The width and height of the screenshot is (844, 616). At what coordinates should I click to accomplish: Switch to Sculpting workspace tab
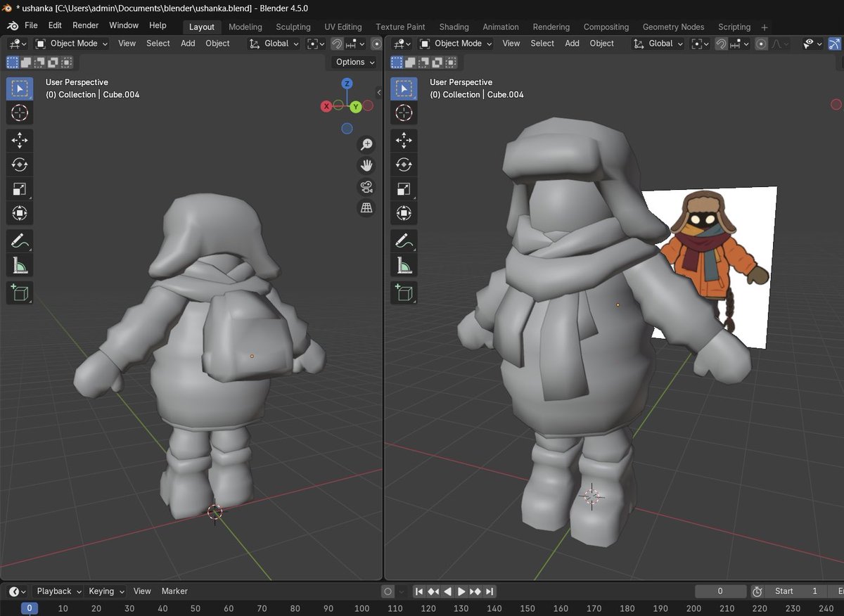pos(293,27)
